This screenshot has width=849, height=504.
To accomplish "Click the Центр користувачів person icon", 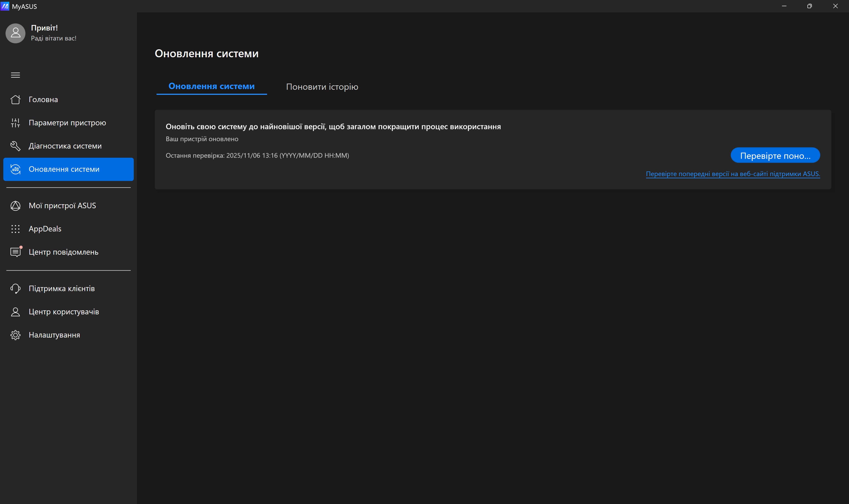I will point(15,312).
